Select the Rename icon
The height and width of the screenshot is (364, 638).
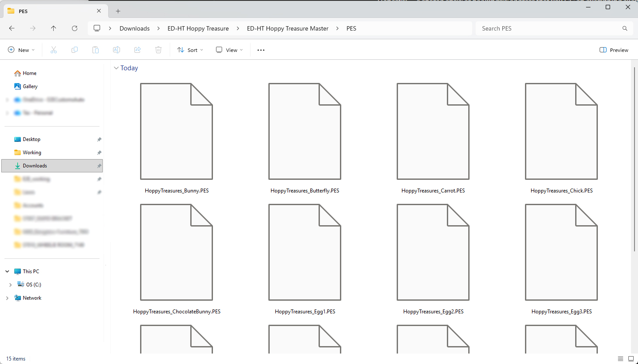coord(117,50)
